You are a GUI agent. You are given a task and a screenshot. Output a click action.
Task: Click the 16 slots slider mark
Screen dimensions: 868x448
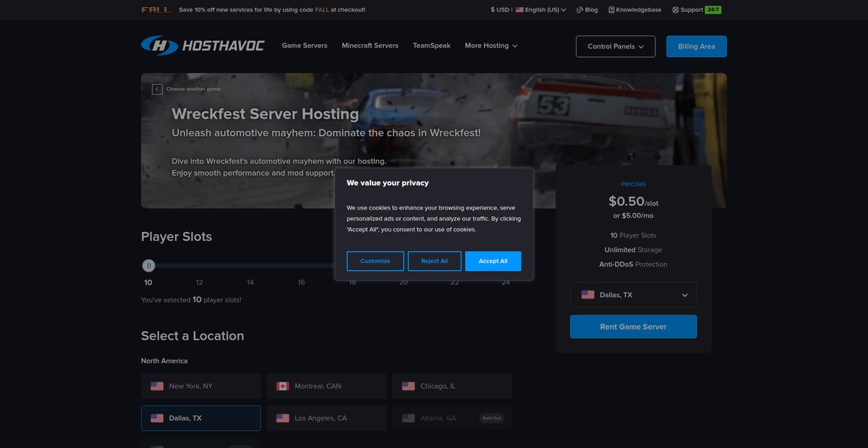click(301, 282)
